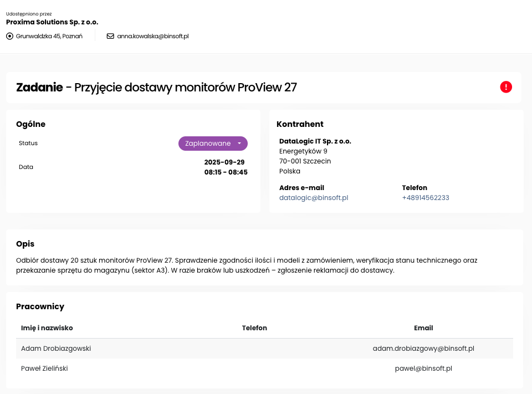Image resolution: width=532 pixels, height=394 pixels.
Task: Click pawel@binsoft.pl email
Action: (x=423, y=369)
